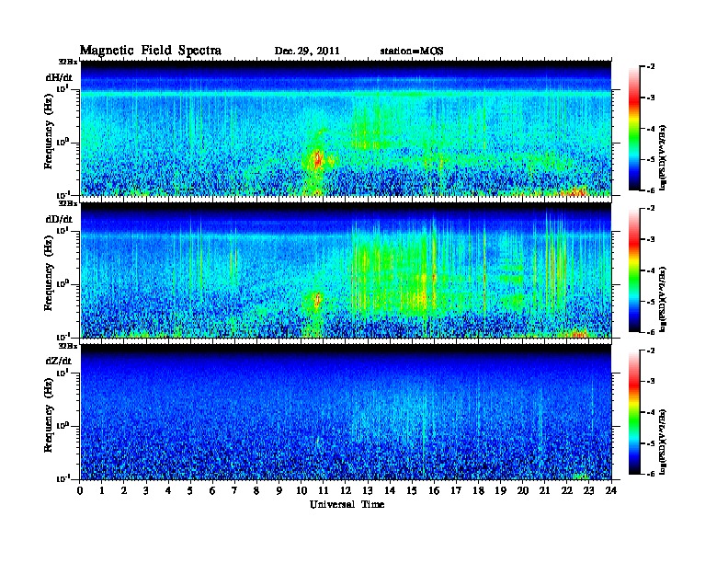Click the "-6" tick on dH/dt color bar
The image size is (728, 563).
(651, 190)
